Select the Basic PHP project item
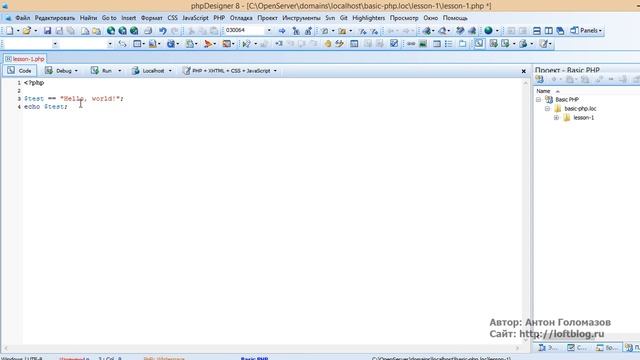The width and height of the screenshot is (640, 360). coord(567,100)
